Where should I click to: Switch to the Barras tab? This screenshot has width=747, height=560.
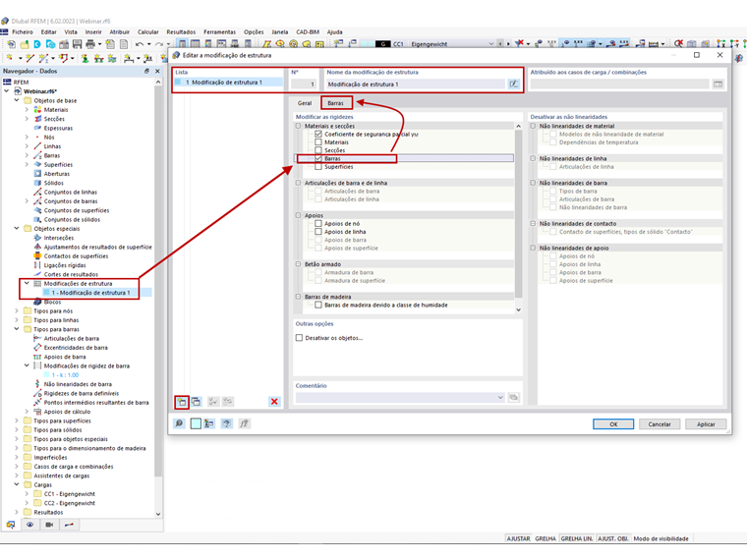336,103
